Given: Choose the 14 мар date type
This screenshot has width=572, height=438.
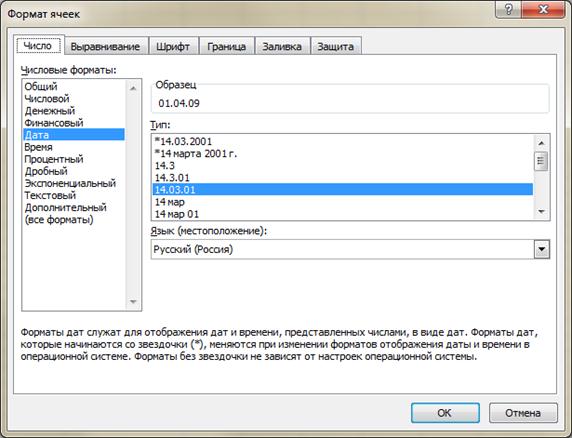Looking at the screenshot, I should coord(343,202).
